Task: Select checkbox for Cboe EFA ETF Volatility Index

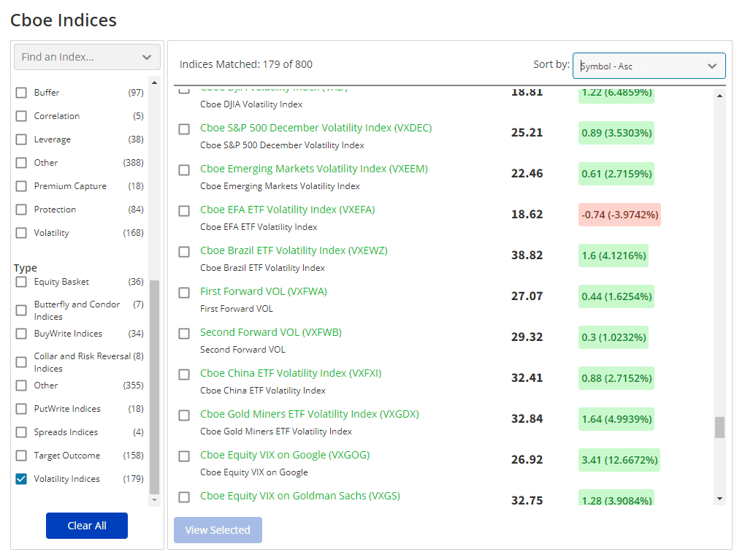Action: (x=184, y=211)
